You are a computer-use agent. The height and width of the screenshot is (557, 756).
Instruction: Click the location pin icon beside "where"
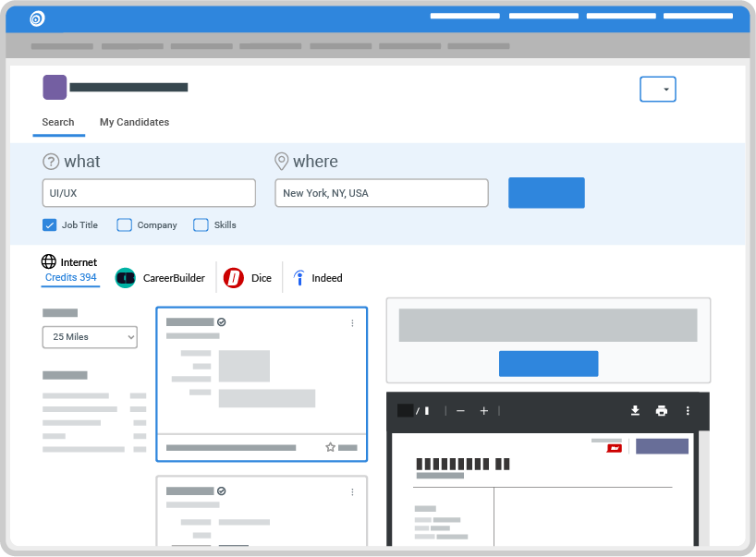[x=282, y=162]
